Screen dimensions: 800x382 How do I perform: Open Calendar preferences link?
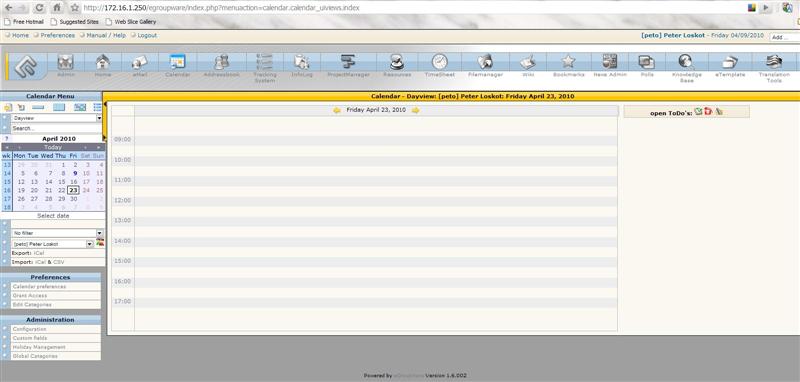tap(39, 287)
